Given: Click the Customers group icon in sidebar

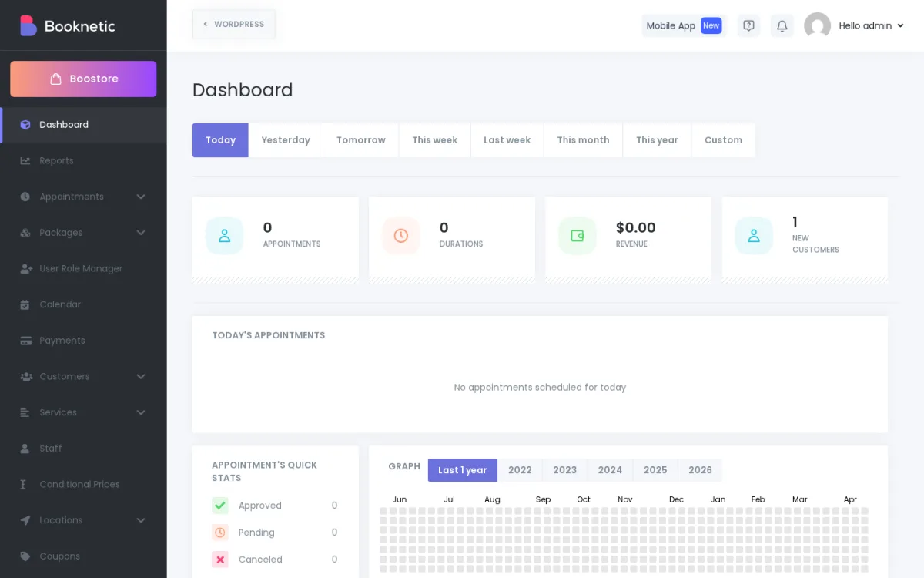Looking at the screenshot, I should click(x=25, y=377).
